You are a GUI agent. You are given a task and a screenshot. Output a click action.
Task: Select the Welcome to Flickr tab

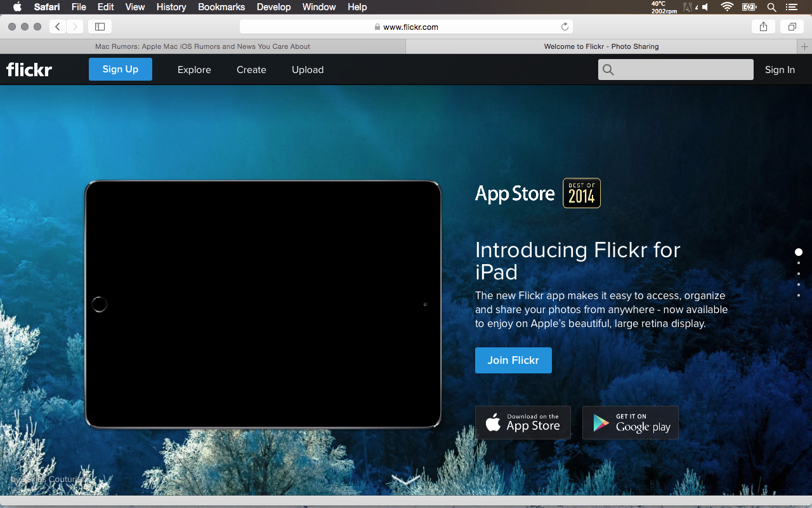click(x=601, y=46)
